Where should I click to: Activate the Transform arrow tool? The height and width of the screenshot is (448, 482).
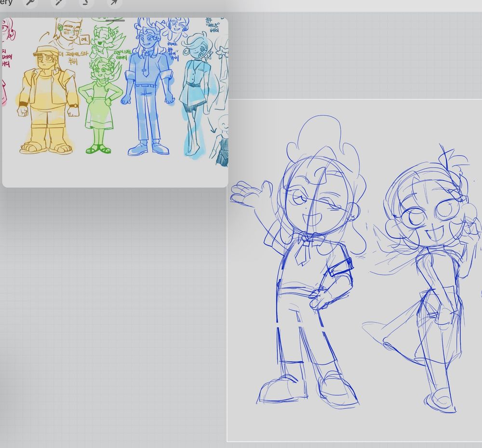coord(114,3)
